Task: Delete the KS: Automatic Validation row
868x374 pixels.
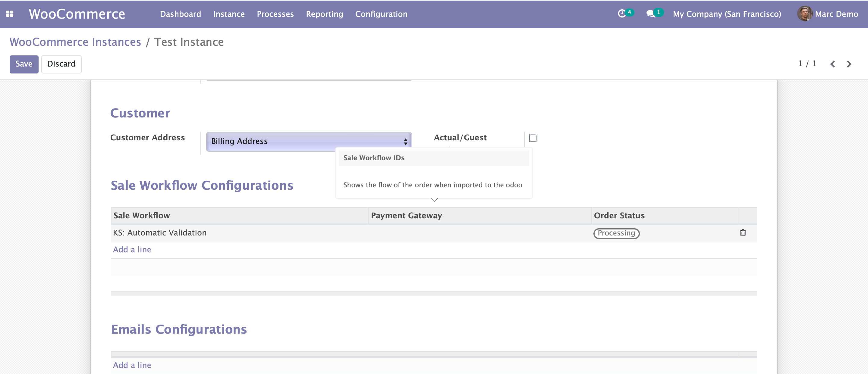Action: click(743, 232)
